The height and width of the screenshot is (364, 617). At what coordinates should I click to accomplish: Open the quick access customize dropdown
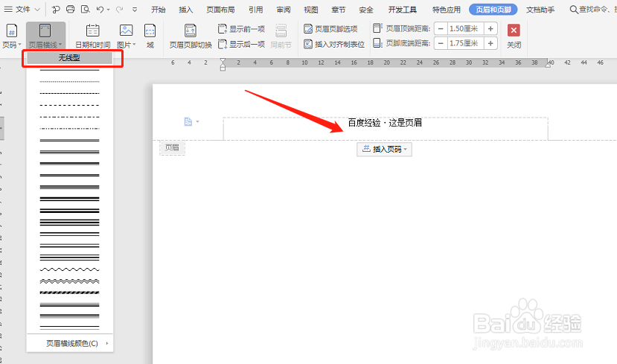tap(135, 10)
